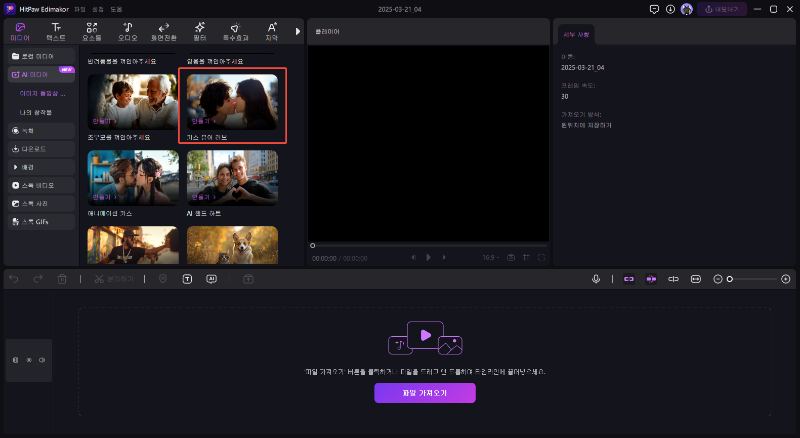This screenshot has width=800, height=438.
Task: Add text with the T icon
Action: [187, 279]
